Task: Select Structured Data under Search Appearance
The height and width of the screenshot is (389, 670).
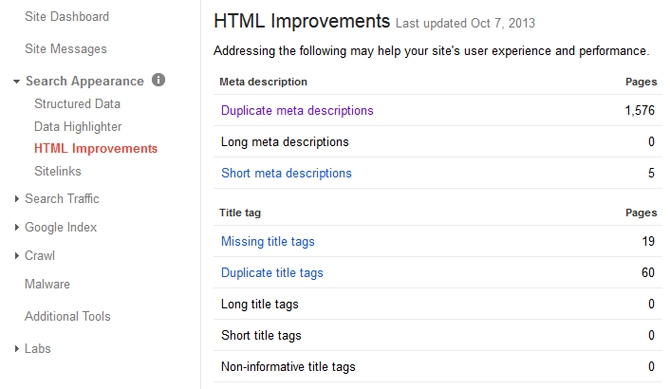Action: tap(77, 104)
